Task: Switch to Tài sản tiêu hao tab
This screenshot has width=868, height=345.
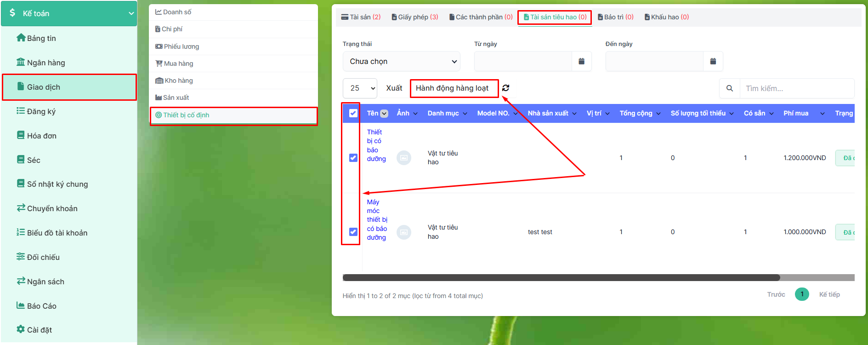Action: (555, 17)
